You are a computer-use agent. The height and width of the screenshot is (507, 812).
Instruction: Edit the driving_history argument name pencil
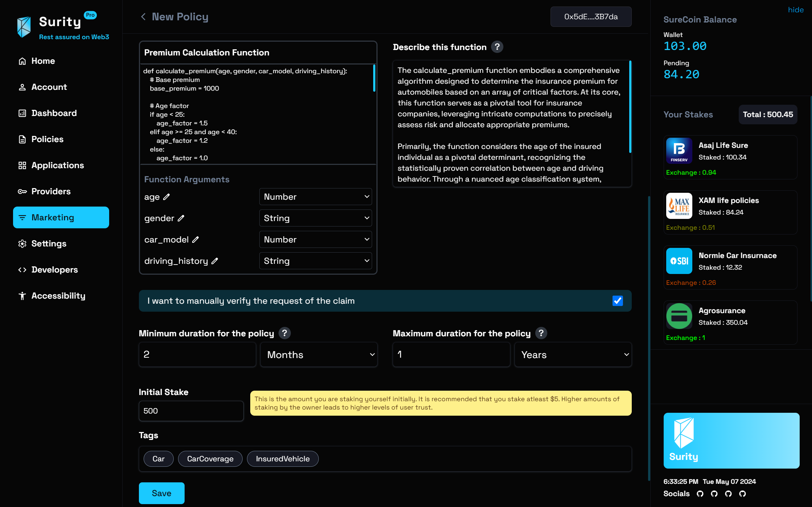(x=215, y=261)
